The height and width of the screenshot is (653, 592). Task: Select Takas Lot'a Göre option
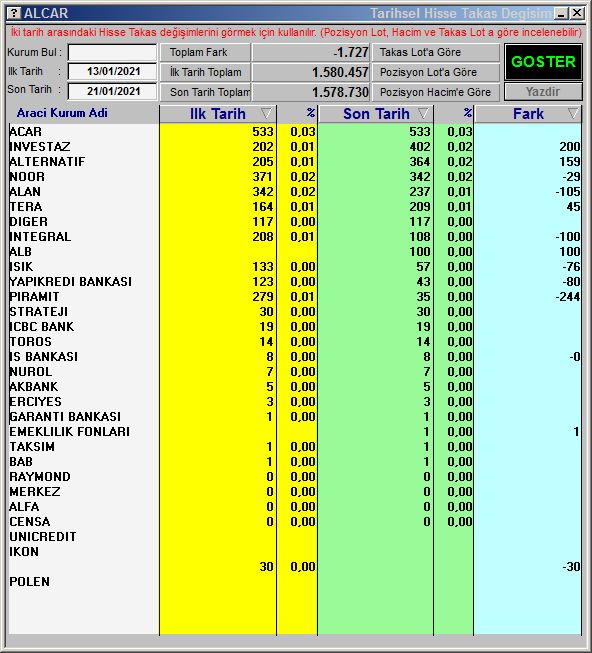435,52
